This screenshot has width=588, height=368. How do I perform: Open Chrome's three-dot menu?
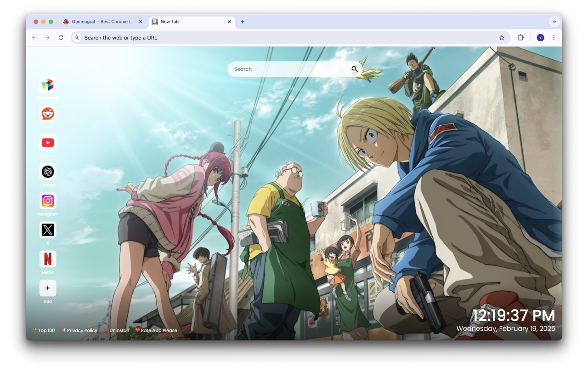[554, 37]
